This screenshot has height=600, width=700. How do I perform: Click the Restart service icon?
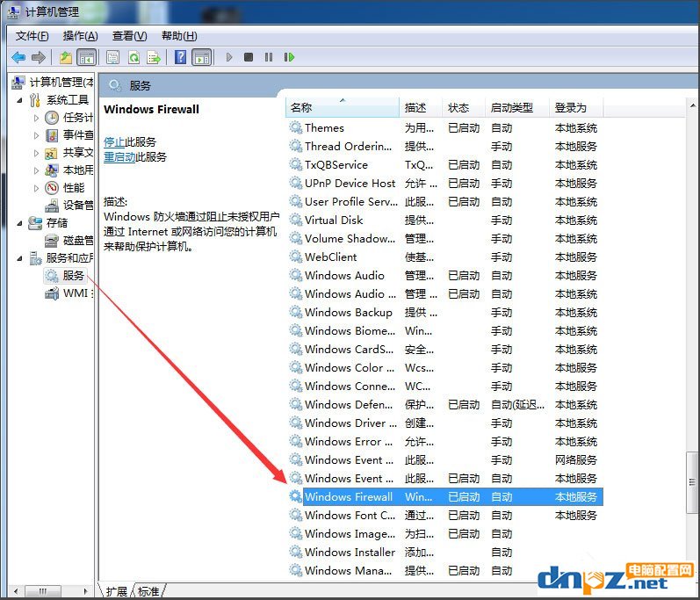click(x=289, y=57)
